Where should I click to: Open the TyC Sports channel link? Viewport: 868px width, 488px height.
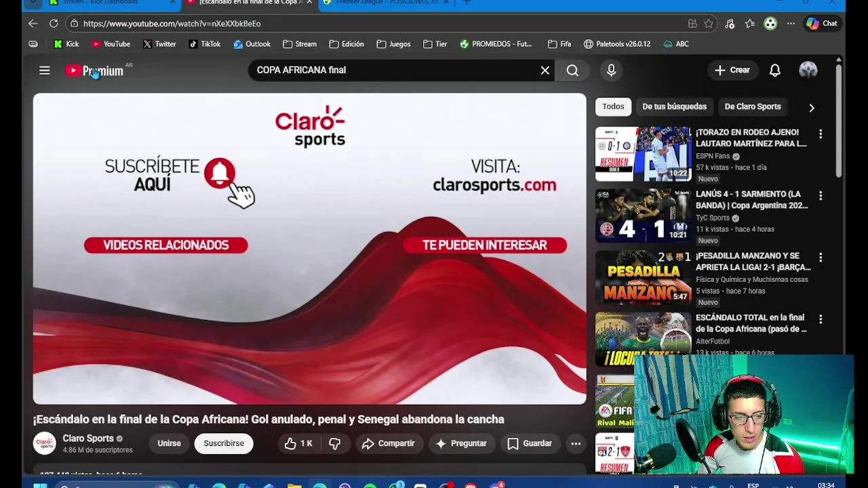(713, 218)
